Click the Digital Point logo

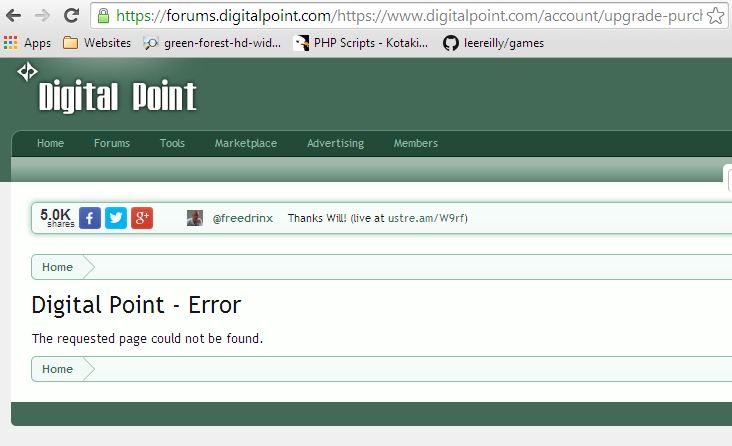tap(107, 89)
